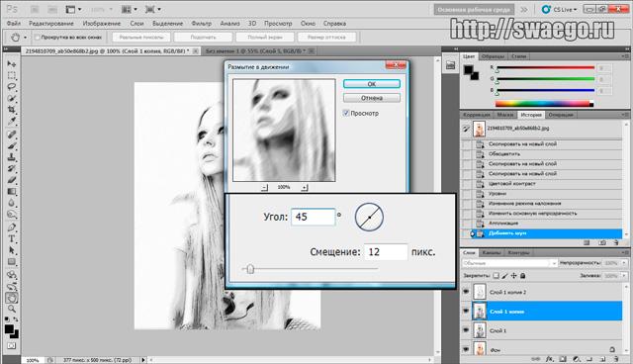Open Hand tool preset picker arrow
This screenshot has width=633, height=364.
click(x=25, y=38)
